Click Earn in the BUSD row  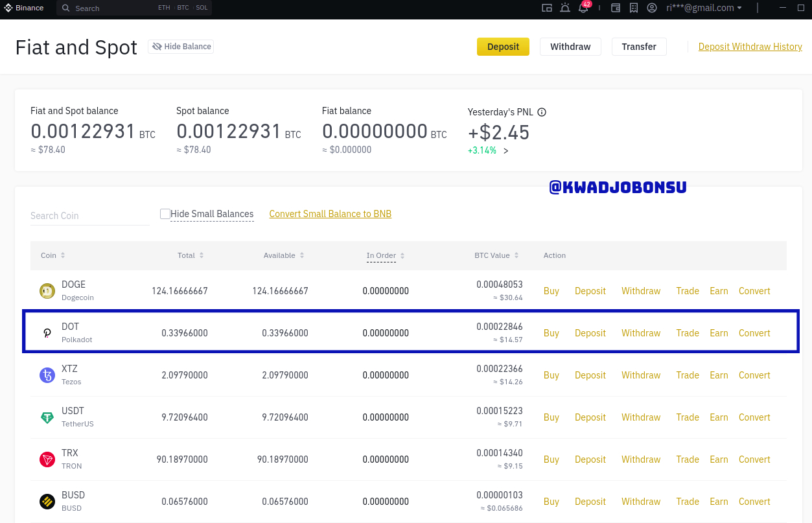[x=719, y=502]
